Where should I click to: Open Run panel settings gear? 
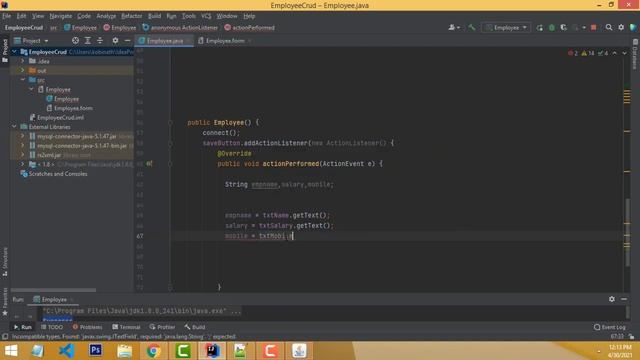point(611,299)
